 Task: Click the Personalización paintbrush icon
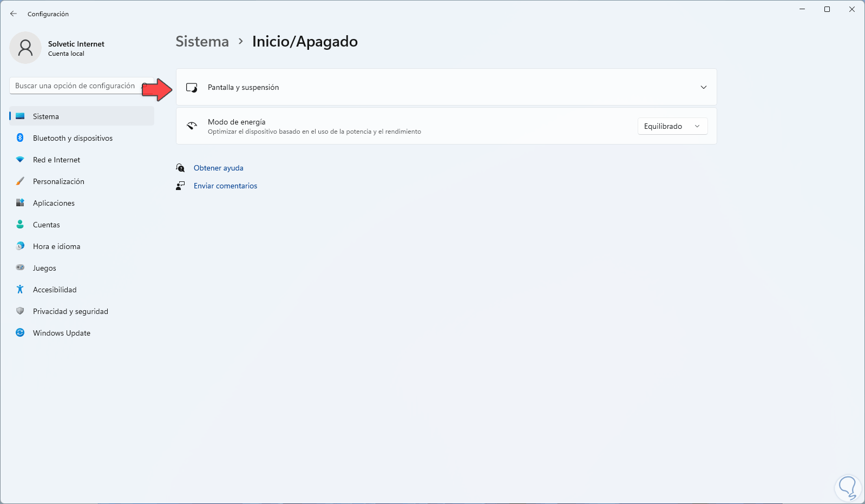tap(20, 181)
